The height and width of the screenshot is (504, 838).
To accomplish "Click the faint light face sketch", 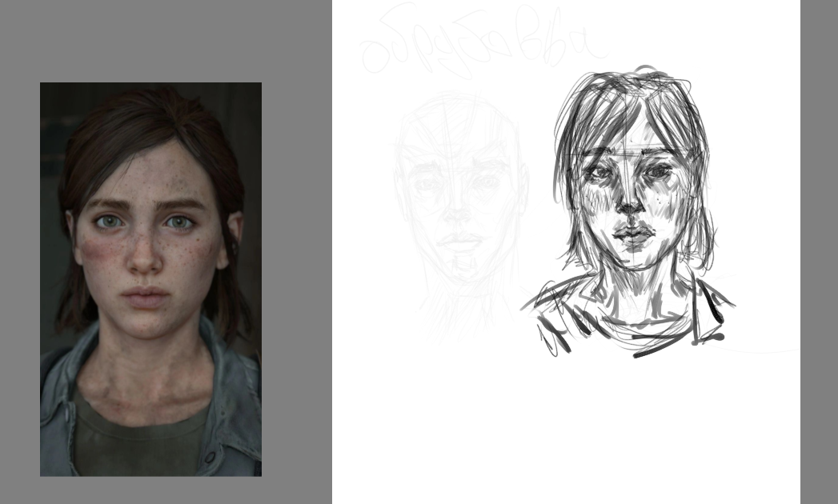I will click(x=461, y=217).
